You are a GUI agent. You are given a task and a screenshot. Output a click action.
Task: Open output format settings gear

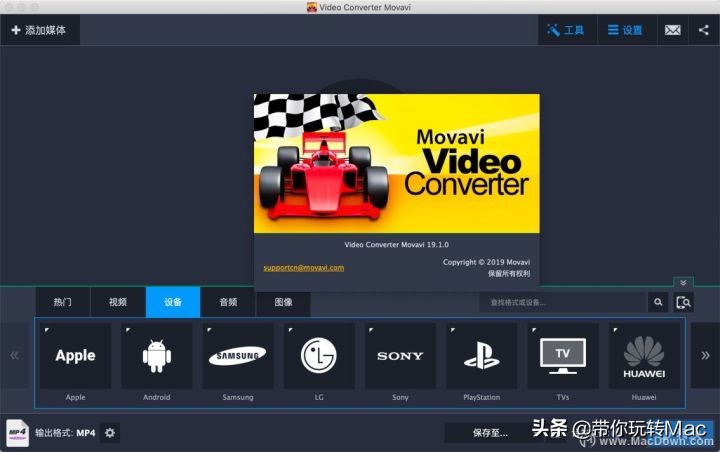tap(110, 433)
